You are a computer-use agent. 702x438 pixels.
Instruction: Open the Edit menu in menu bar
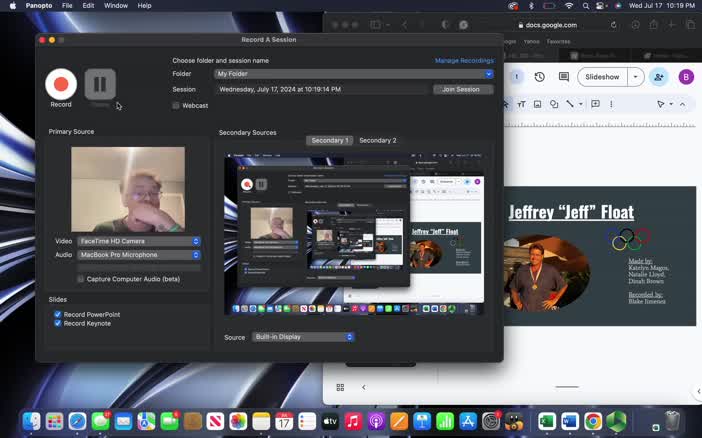89,6
